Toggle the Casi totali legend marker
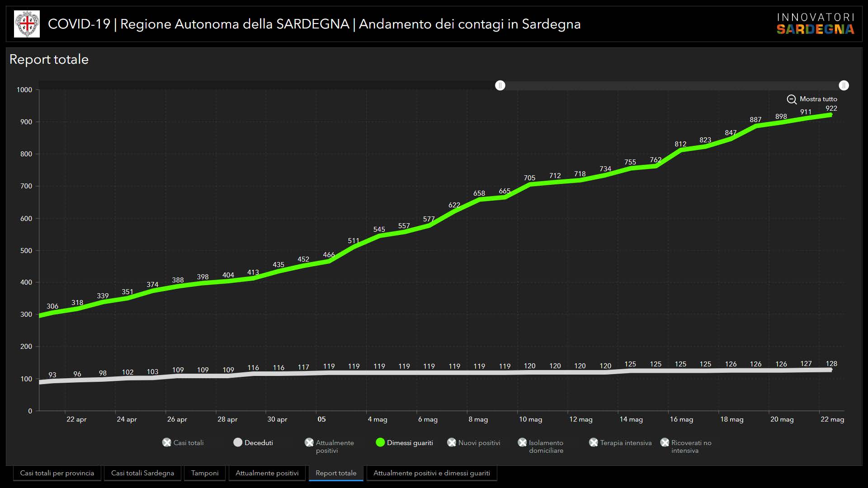The width and height of the screenshot is (868, 488). (x=167, y=442)
